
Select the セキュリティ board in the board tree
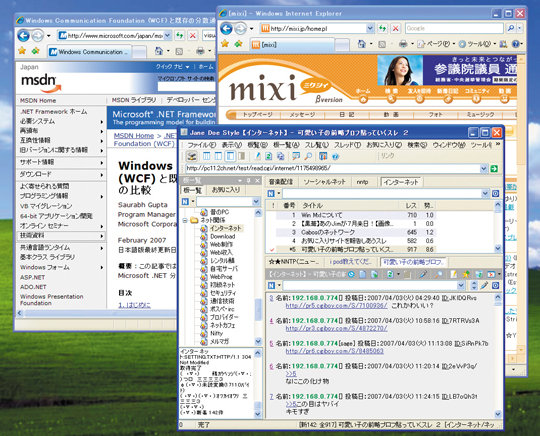[223, 293]
